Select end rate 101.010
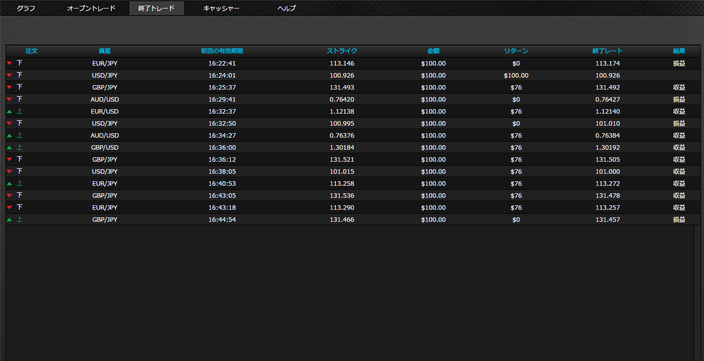704x361 pixels. (607, 123)
